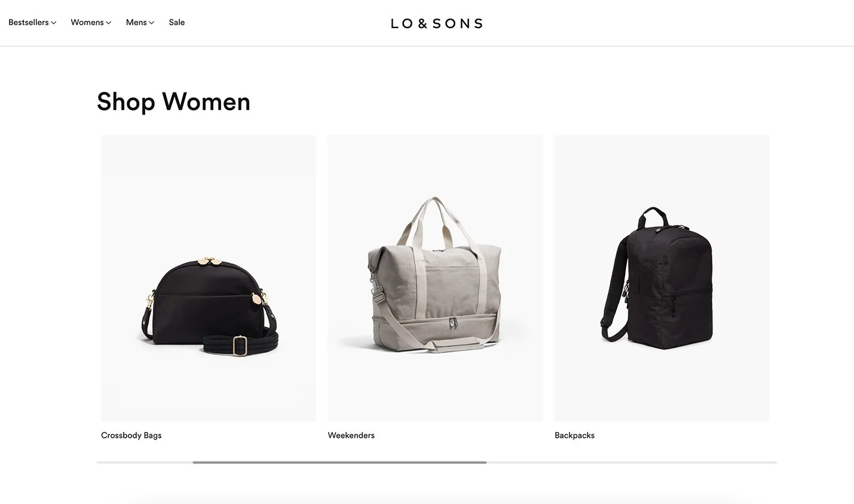Expand the Mens navigation menu
The width and height of the screenshot is (854, 504).
click(140, 22)
